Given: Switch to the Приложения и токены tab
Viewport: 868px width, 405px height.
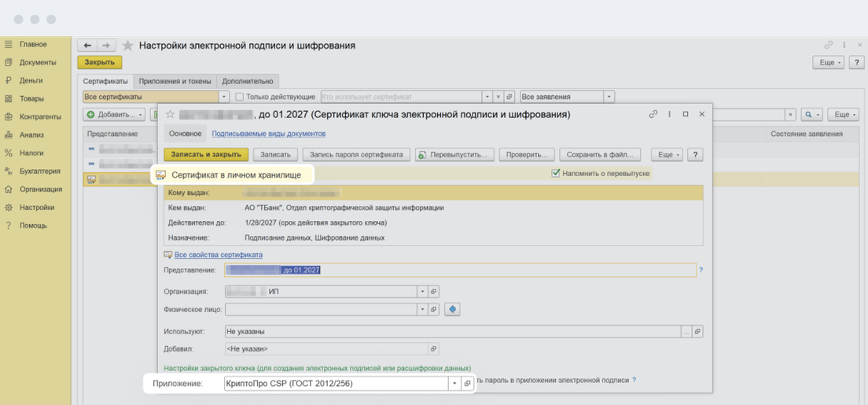Looking at the screenshot, I should point(175,81).
